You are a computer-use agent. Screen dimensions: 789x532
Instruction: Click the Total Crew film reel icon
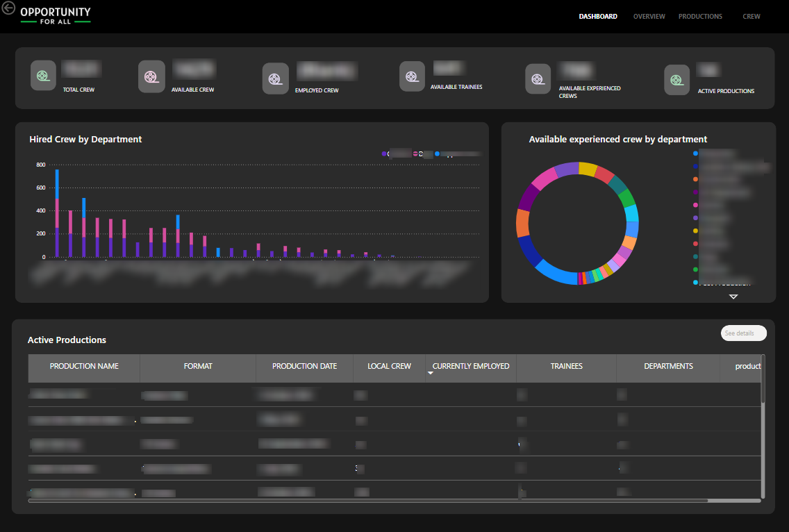point(43,75)
